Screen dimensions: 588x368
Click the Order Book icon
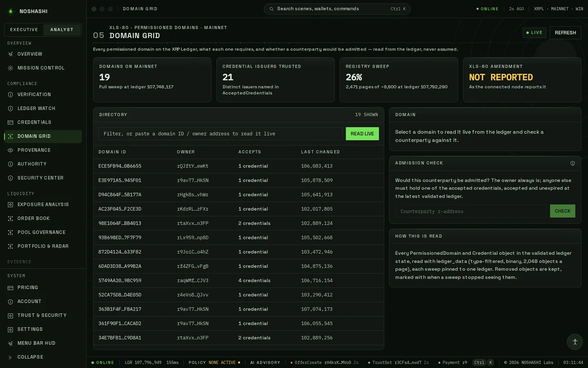(11, 218)
